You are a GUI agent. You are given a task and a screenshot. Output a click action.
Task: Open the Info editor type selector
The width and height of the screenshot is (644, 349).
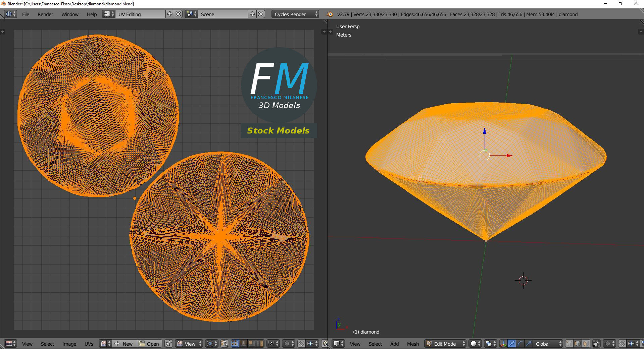10,14
